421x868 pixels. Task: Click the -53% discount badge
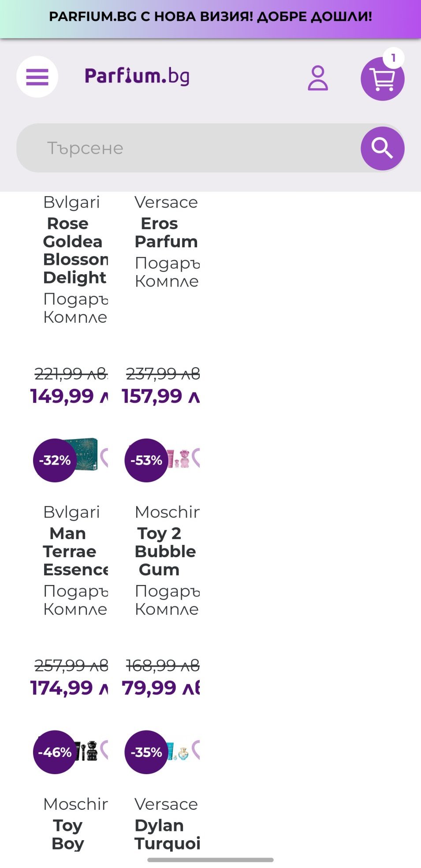[146, 460]
